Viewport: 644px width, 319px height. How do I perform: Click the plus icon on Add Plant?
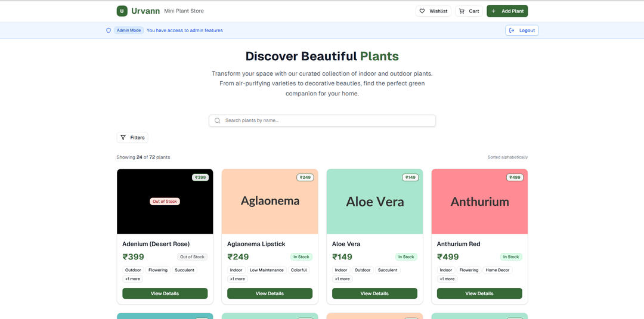(x=494, y=11)
